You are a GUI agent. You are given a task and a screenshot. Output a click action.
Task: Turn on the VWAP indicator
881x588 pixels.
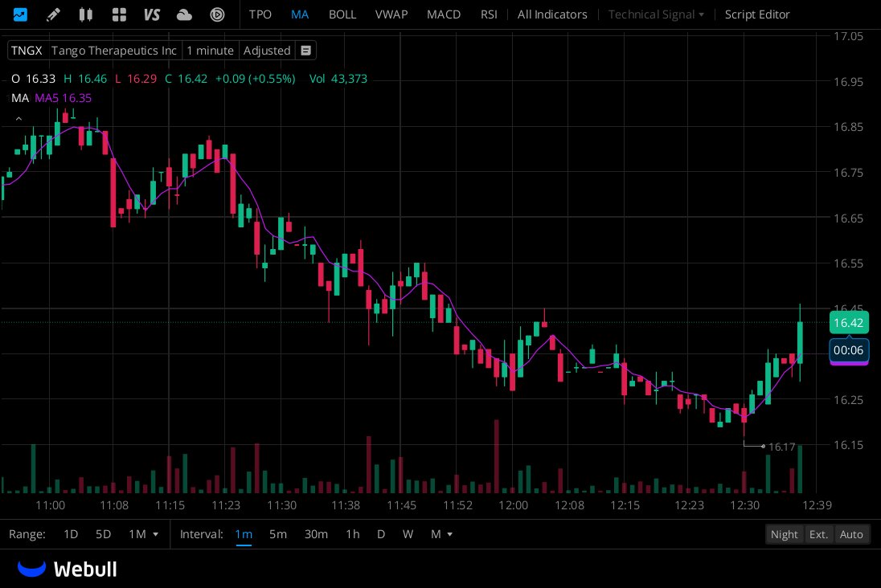coord(391,14)
